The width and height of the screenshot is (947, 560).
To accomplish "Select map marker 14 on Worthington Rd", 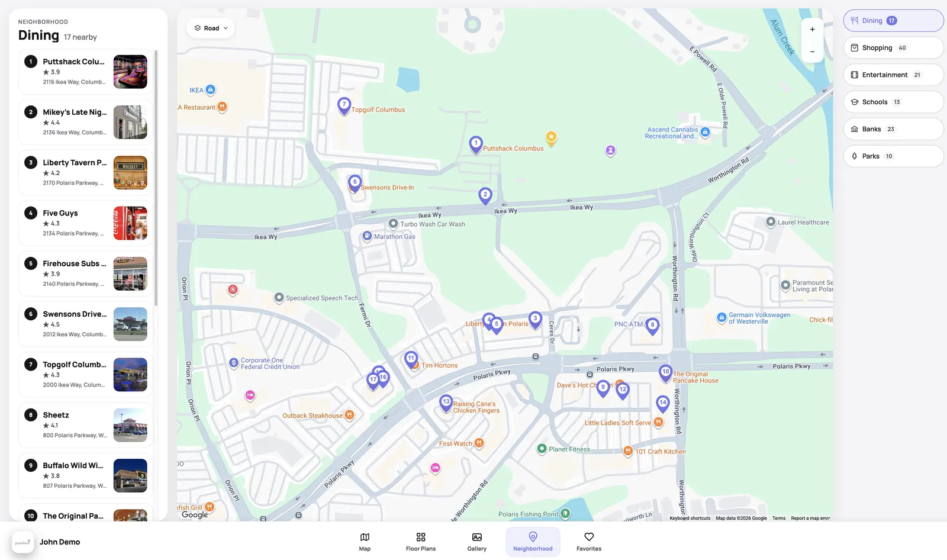I will 663,404.
